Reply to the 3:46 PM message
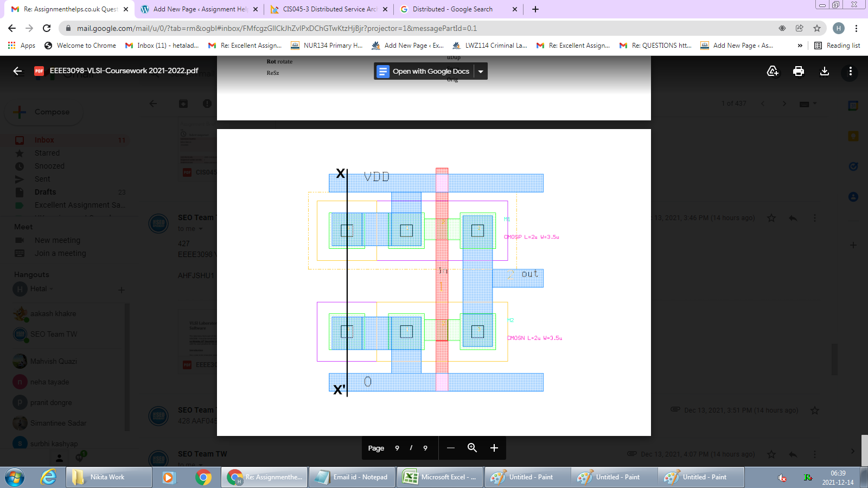 click(x=793, y=218)
